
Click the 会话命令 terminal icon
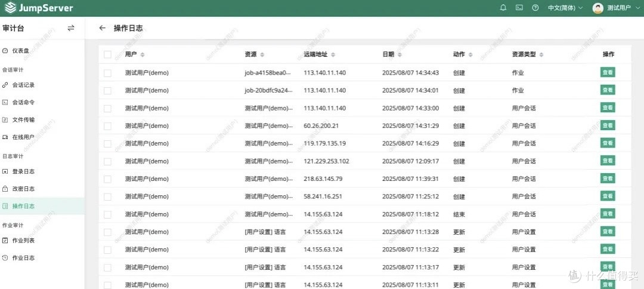[5, 102]
